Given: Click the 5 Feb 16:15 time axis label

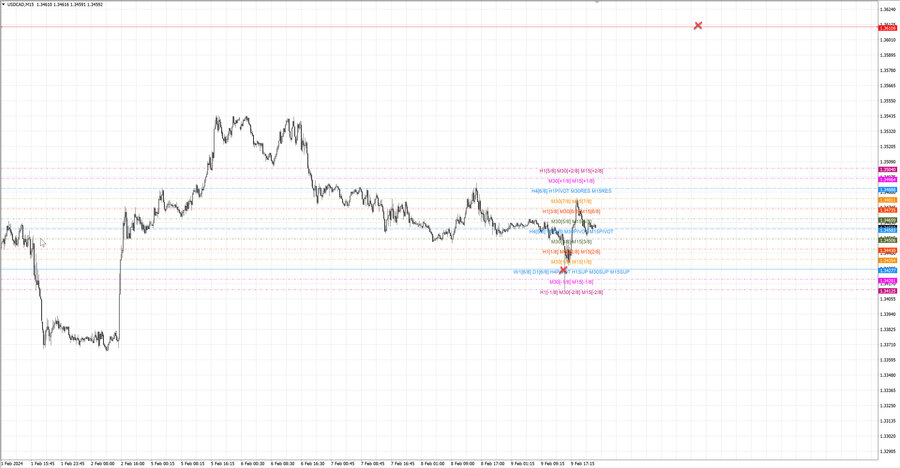Looking at the screenshot, I should pos(223,463).
